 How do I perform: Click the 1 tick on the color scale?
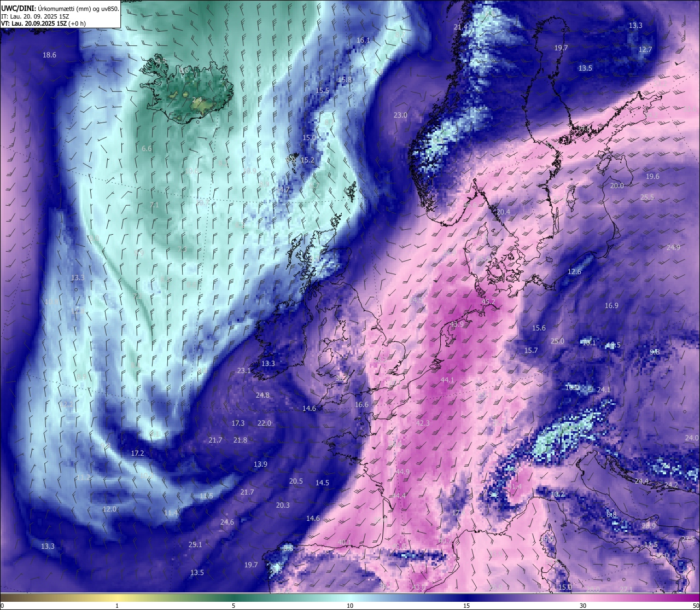(x=117, y=606)
